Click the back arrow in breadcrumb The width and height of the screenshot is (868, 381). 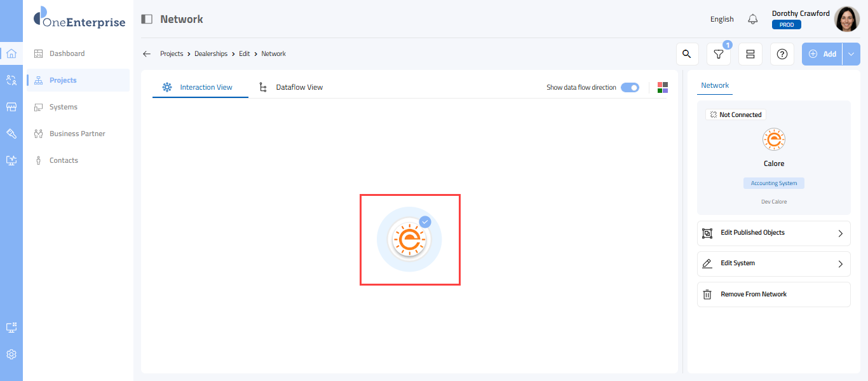coord(147,54)
